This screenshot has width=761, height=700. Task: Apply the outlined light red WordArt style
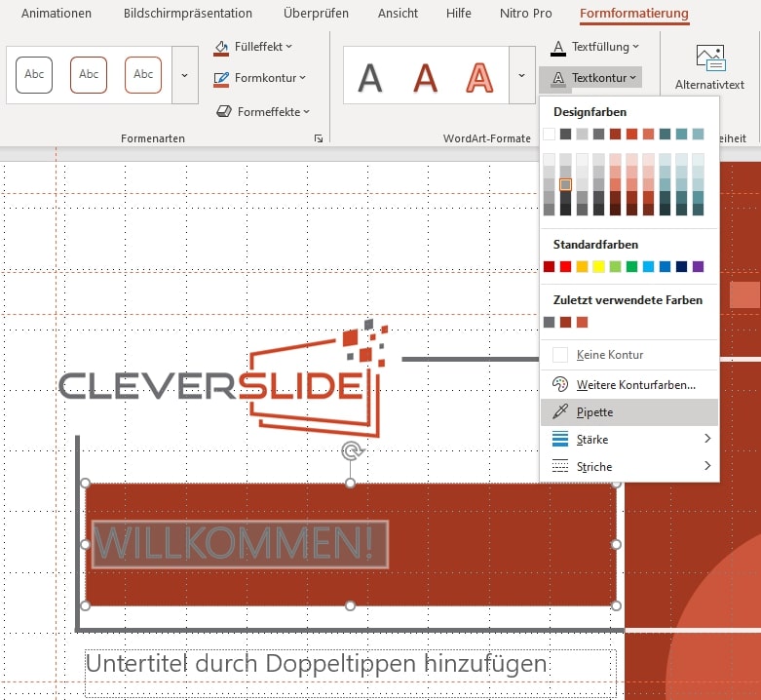coord(480,77)
